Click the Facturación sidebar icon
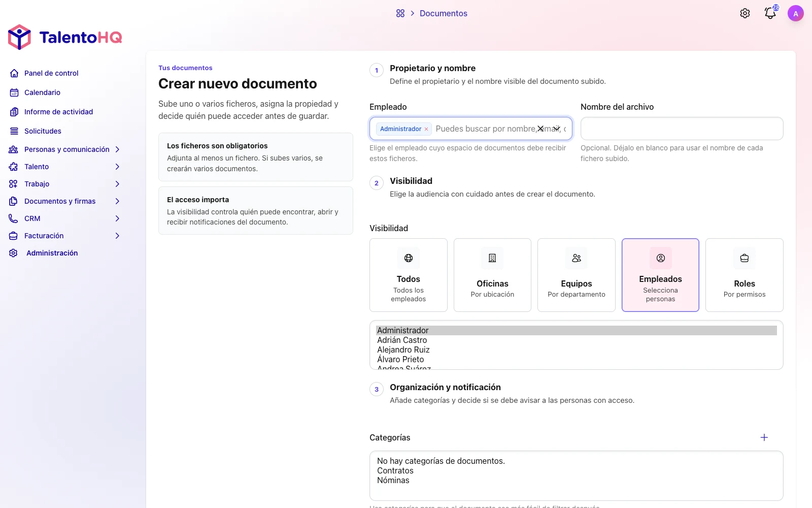Screen dimensions: 812x508 (x=14, y=236)
